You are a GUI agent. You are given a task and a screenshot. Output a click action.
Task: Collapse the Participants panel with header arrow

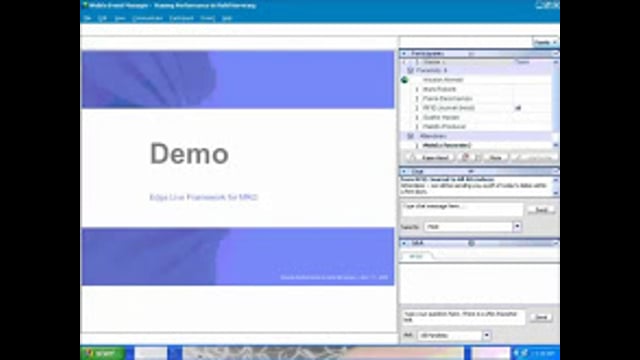404,53
